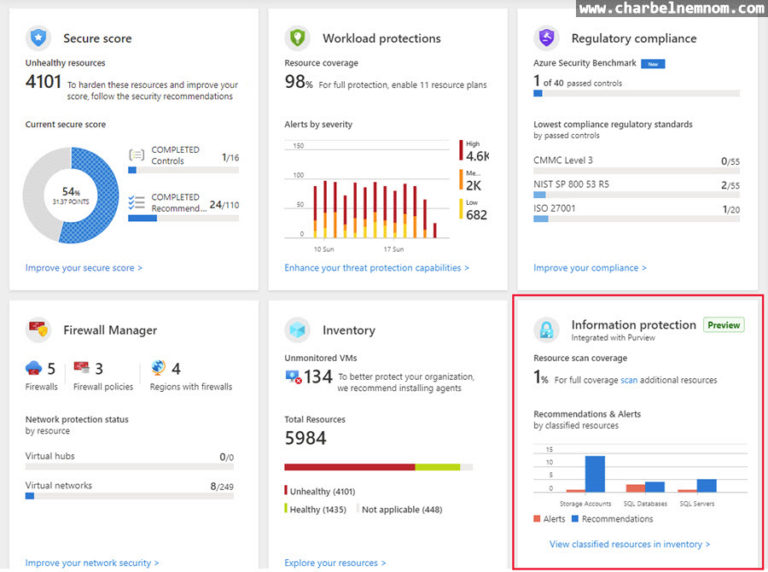The height and width of the screenshot is (572, 768).
Task: Click the Workload protections green shield icon
Action: [297, 38]
